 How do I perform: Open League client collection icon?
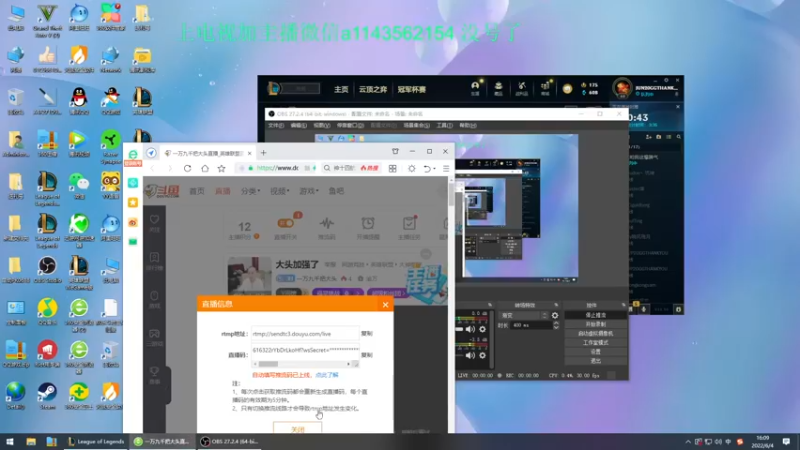click(498, 88)
